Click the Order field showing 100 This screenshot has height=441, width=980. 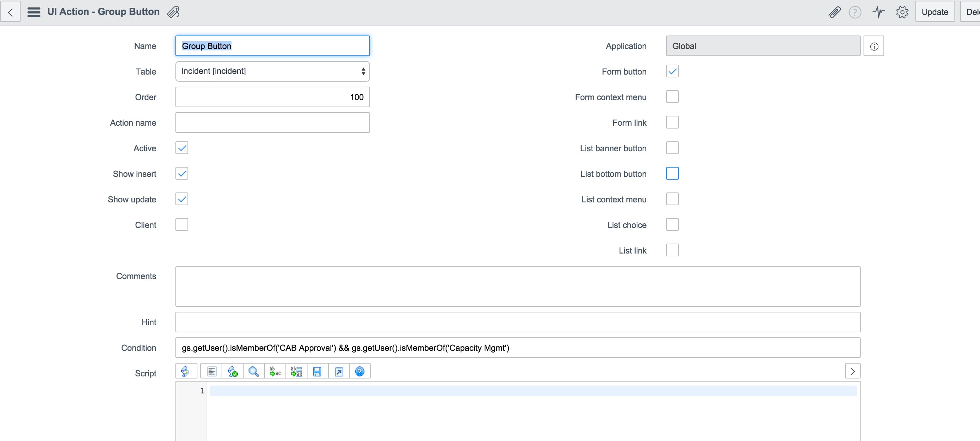pyautogui.click(x=272, y=97)
